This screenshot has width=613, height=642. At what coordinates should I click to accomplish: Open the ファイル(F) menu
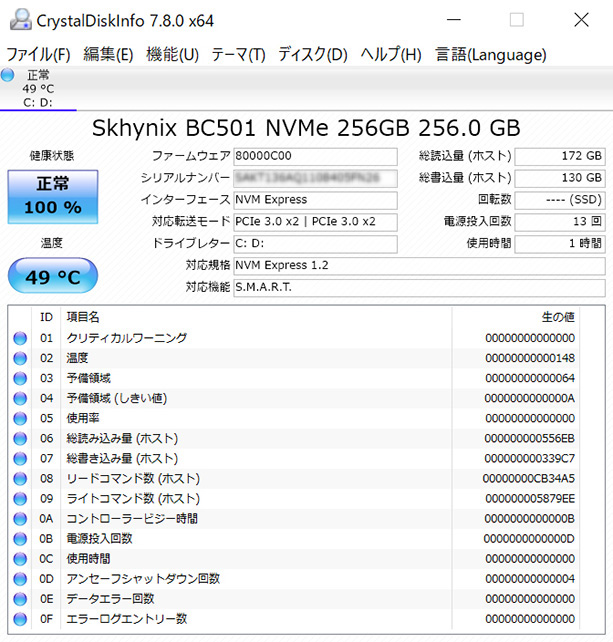click(x=39, y=54)
